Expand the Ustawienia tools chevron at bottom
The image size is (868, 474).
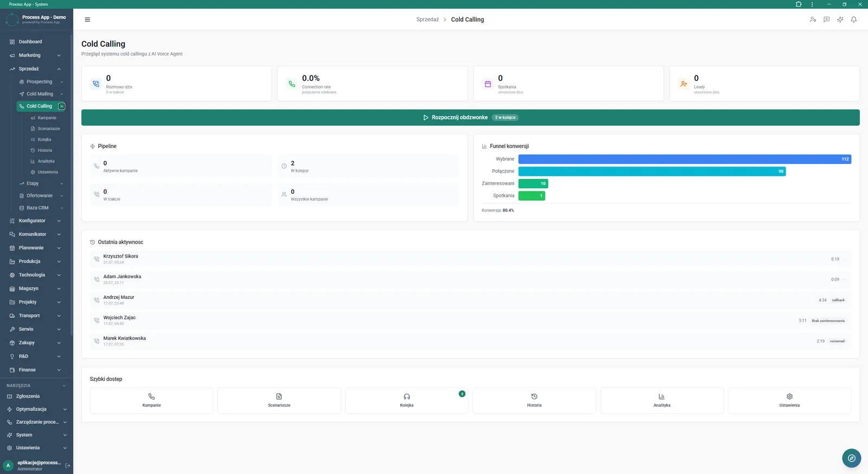(65, 448)
